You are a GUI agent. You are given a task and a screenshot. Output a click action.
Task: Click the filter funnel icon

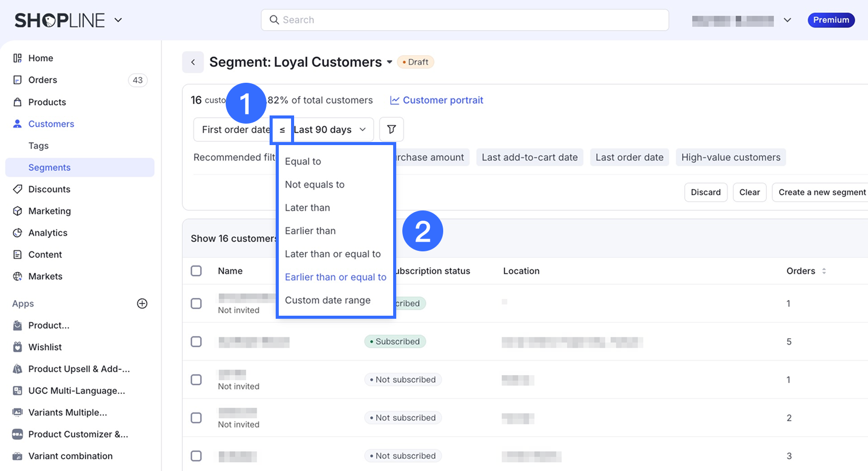click(392, 129)
